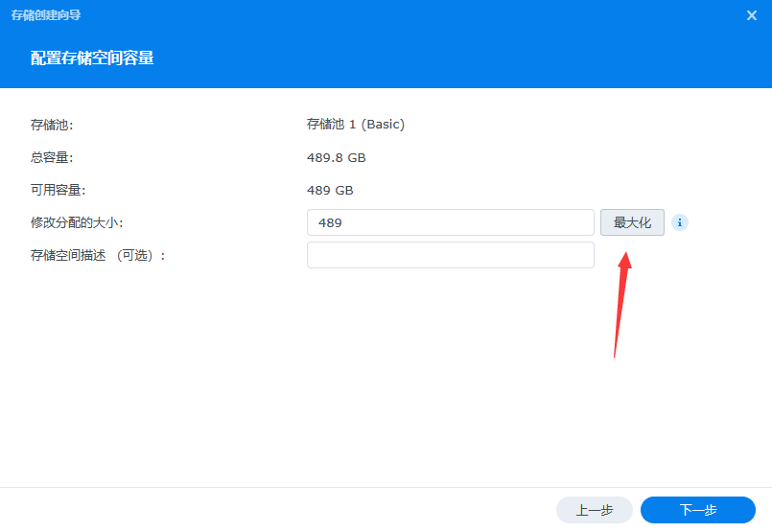Click the 配置存储空间容量 heading
This screenshot has width=772, height=532.
coord(92,58)
